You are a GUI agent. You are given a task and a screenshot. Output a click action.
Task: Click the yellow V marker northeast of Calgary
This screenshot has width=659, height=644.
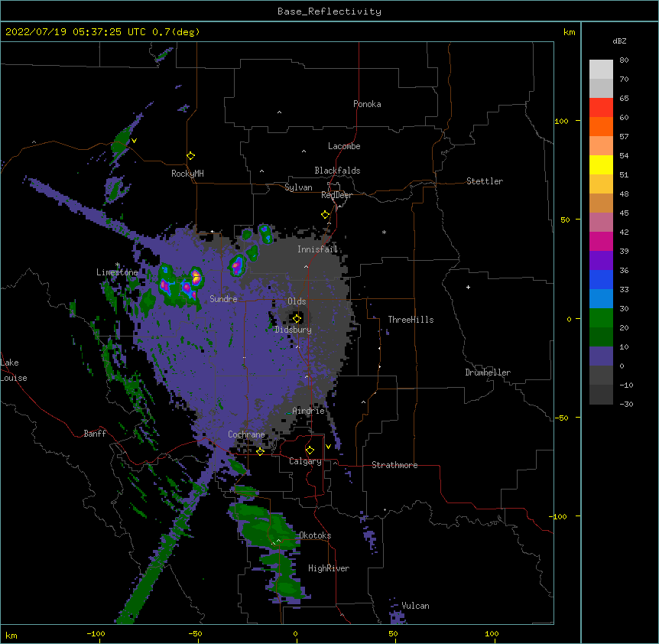328,447
